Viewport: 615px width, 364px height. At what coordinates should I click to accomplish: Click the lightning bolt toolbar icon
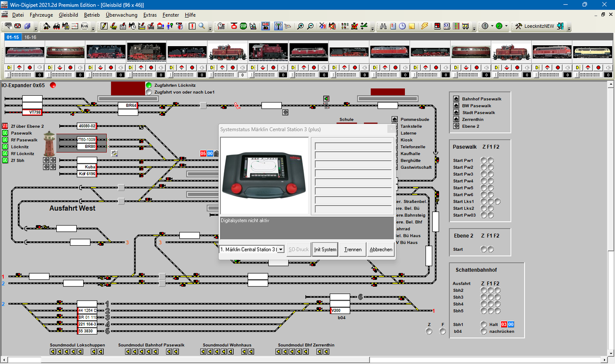[x=425, y=26]
